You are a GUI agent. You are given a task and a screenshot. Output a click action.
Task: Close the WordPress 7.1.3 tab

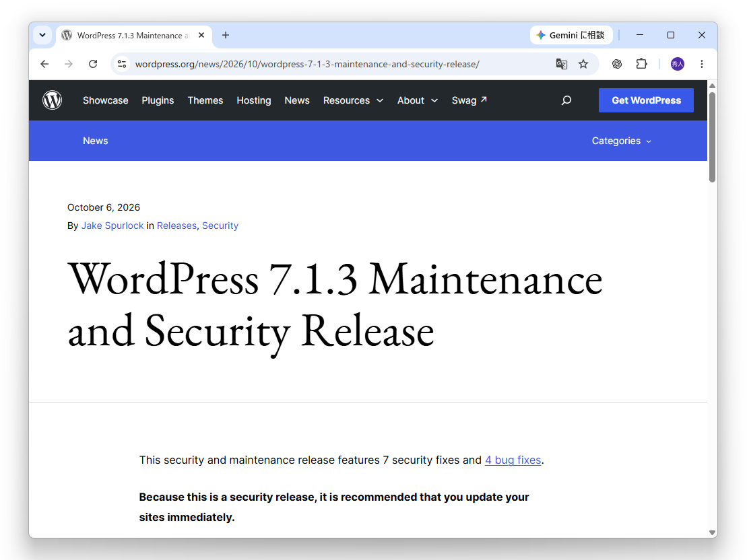tap(201, 35)
